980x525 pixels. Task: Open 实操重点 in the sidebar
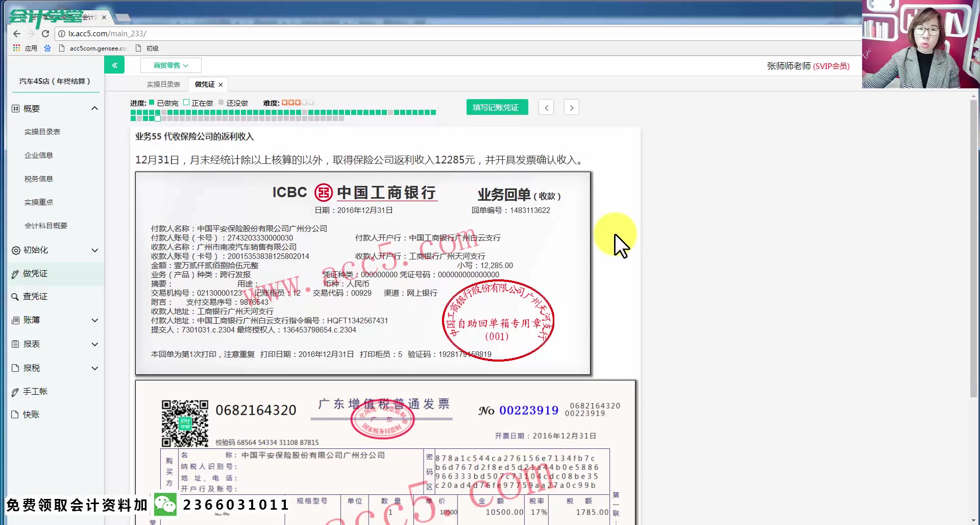pos(39,202)
